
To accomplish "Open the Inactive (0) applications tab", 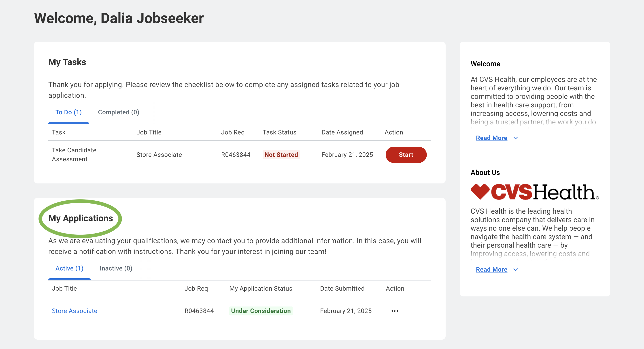I will pos(116,268).
